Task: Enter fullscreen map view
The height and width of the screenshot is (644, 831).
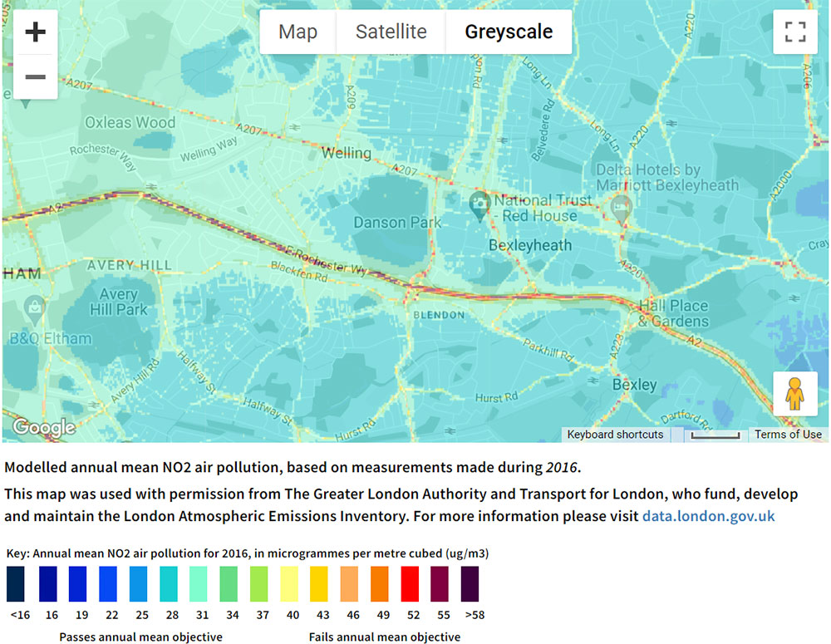Action: coord(795,32)
